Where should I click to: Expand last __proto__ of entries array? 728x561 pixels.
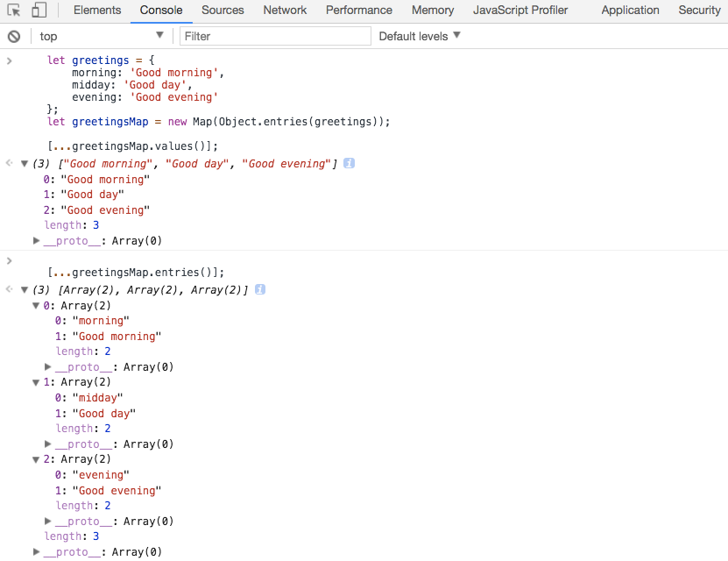pyautogui.click(x=36, y=551)
